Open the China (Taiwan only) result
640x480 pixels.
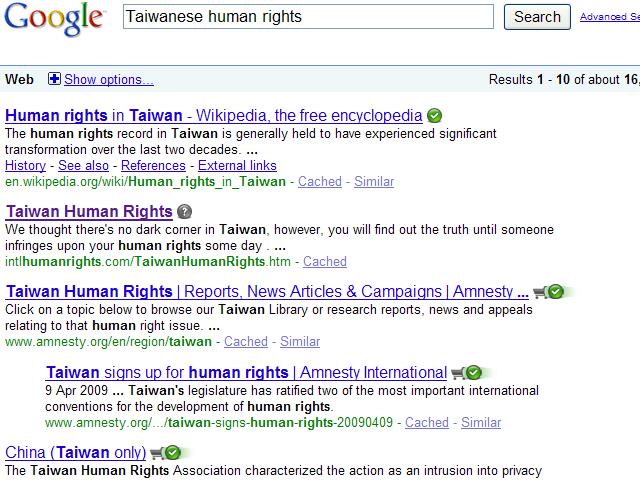click(74, 452)
